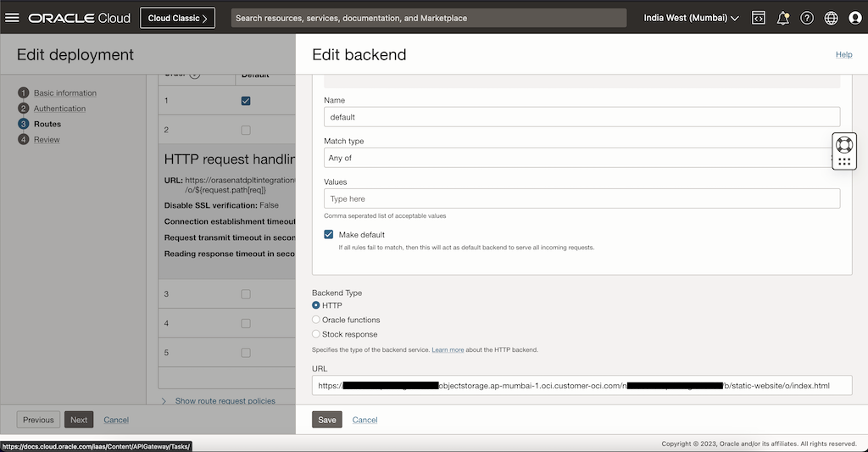Select Stock response backend type
This screenshot has width=868, height=452.
316,334
